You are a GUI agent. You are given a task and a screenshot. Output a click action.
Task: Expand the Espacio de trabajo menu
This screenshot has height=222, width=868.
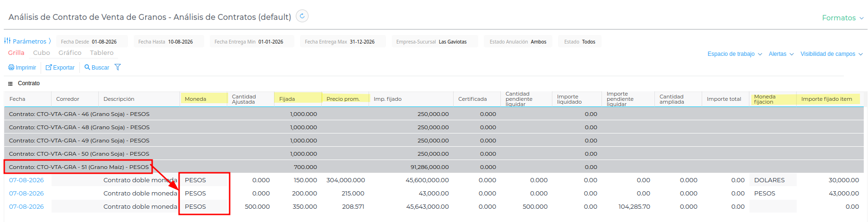click(735, 54)
